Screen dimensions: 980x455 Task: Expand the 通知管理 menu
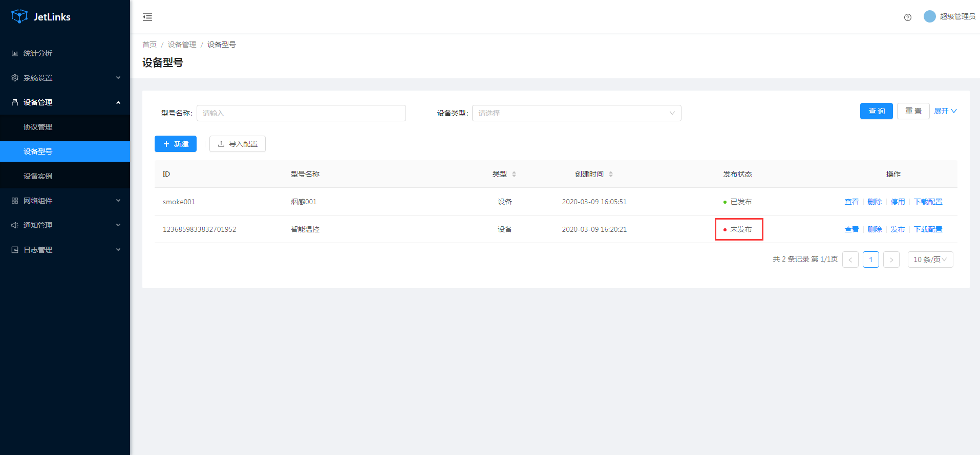(x=65, y=225)
